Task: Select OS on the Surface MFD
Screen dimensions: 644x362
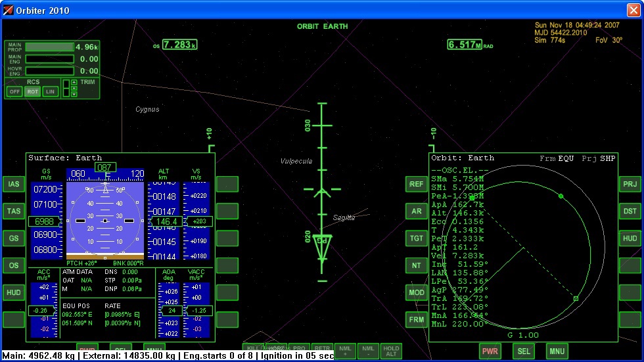Action: click(x=14, y=265)
